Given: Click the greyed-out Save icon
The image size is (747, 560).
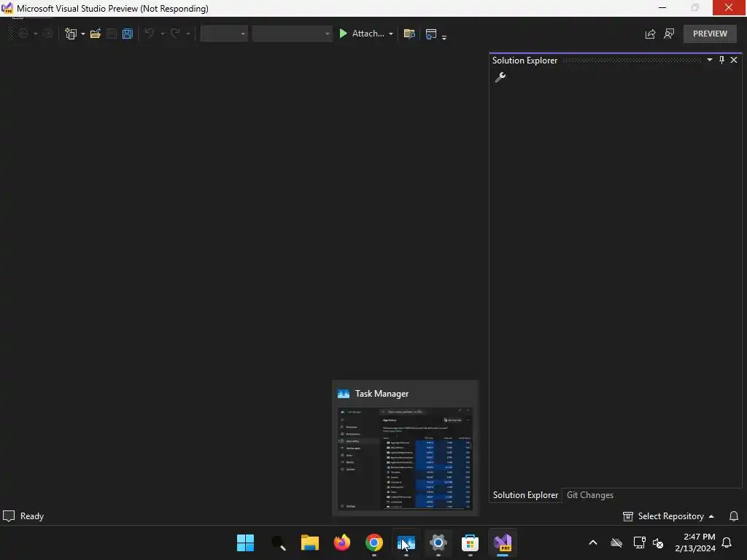Looking at the screenshot, I should pos(112,34).
